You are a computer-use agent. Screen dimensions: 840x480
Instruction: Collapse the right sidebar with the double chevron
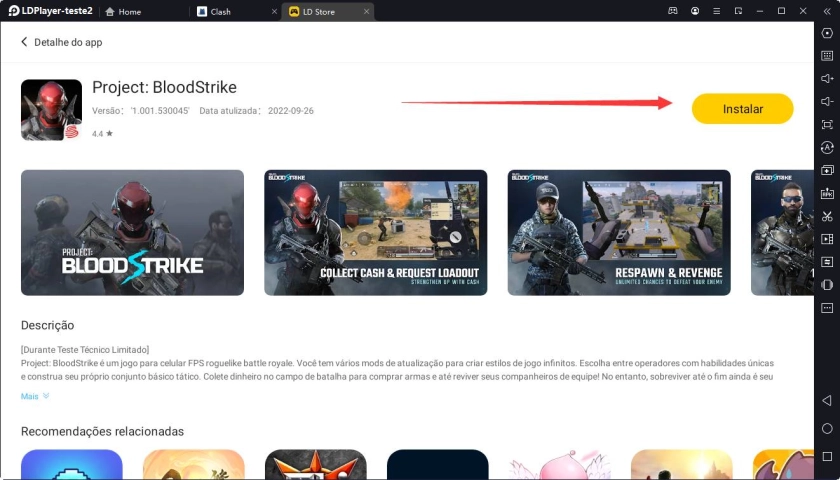(x=827, y=11)
